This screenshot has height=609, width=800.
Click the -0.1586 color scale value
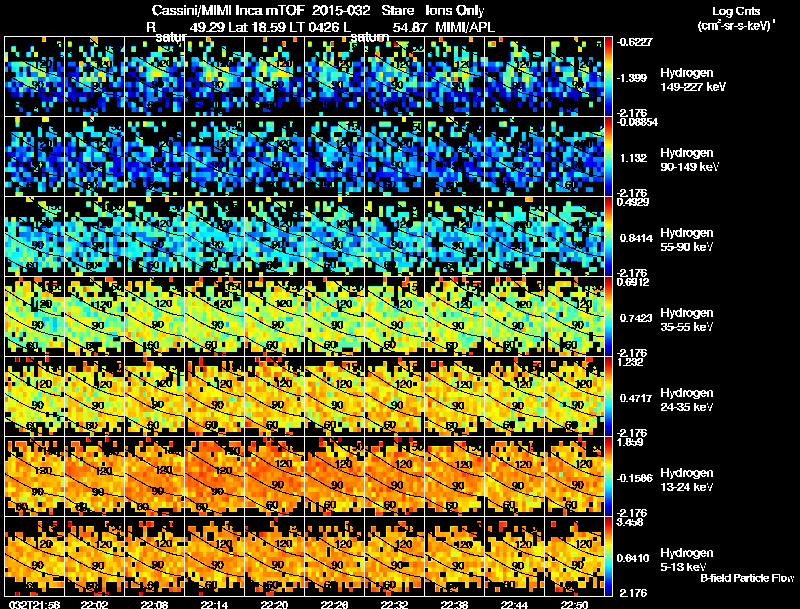[635, 478]
